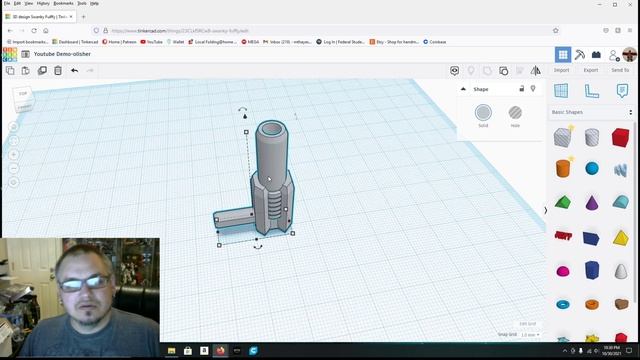Image resolution: width=640 pixels, height=360 pixels.
Task: Toggle the hide lightbulb in Shape panel
Action: (533, 89)
